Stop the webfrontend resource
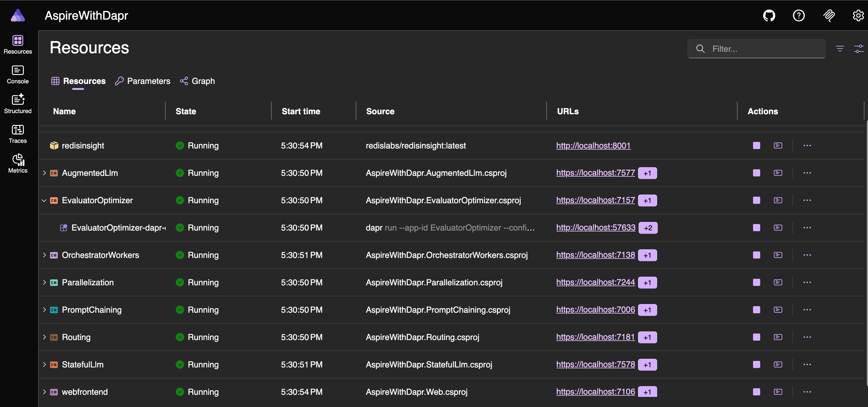 (757, 392)
